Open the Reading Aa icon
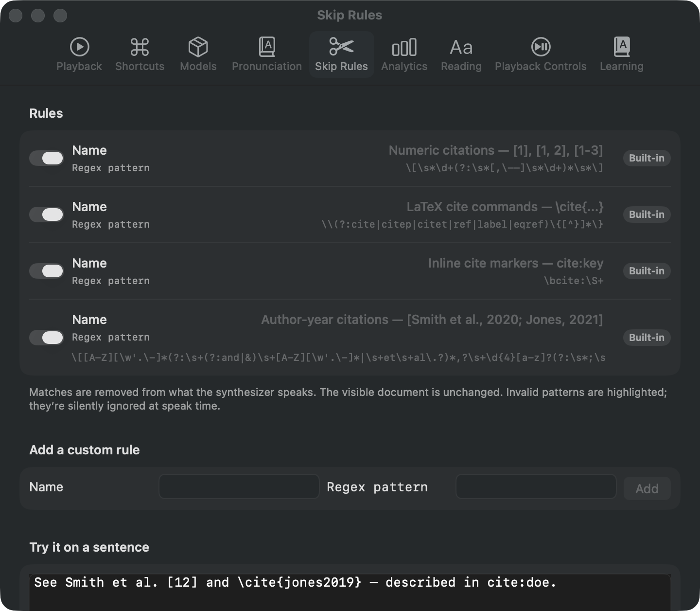This screenshot has width=700, height=611. coord(461,48)
